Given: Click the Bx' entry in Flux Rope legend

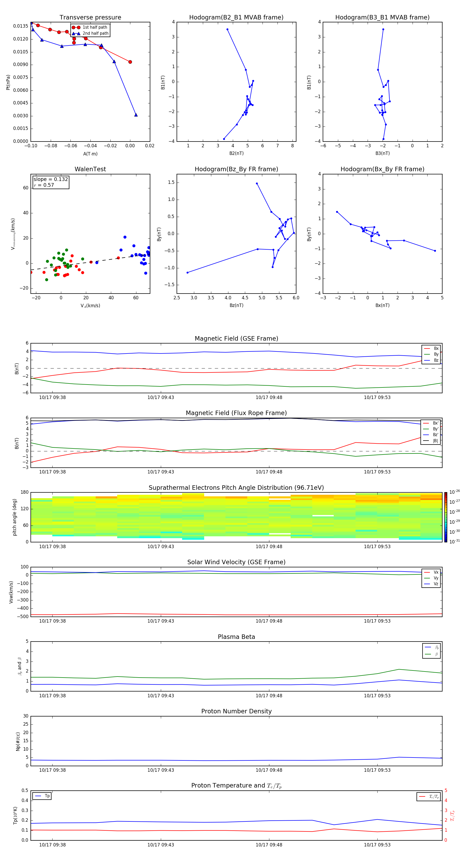Looking at the screenshot, I should pos(431,423).
